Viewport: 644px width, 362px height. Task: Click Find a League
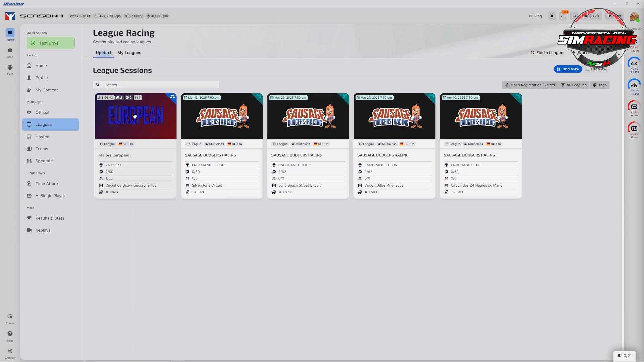point(547,53)
